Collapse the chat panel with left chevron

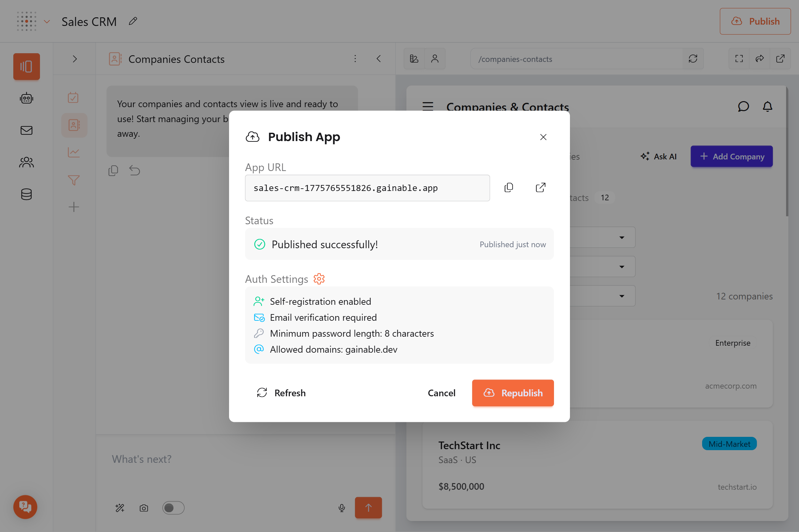379,59
